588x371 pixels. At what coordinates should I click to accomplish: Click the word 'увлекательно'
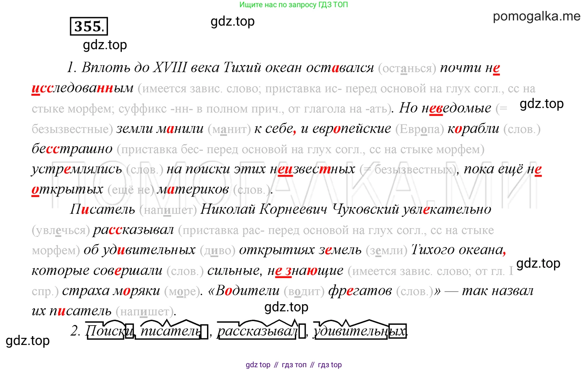click(x=447, y=209)
